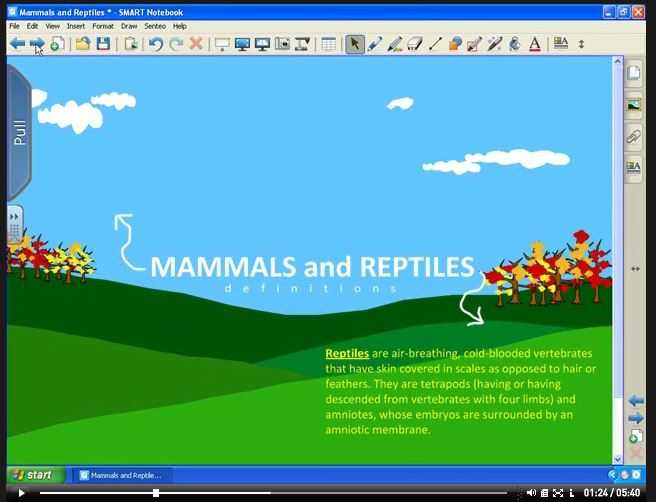Expand the small arrow tab below Pull

pyautogui.click(x=14, y=217)
